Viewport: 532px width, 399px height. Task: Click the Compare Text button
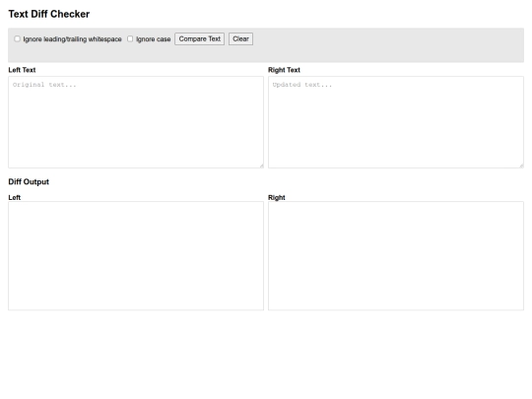[199, 39]
